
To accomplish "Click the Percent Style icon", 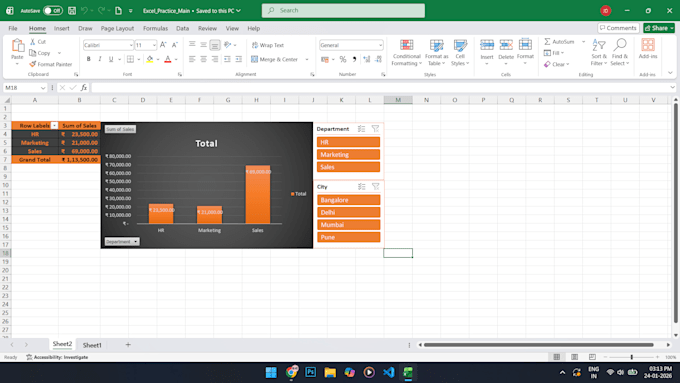I will pos(343,59).
